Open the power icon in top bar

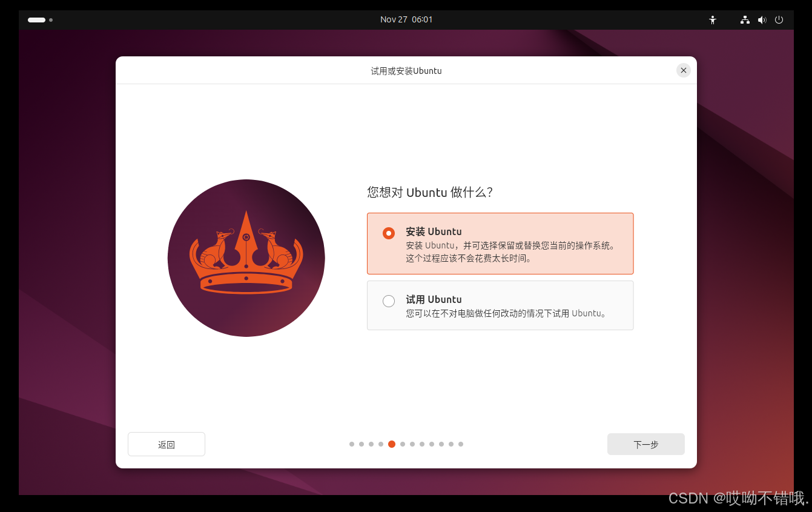(779, 19)
